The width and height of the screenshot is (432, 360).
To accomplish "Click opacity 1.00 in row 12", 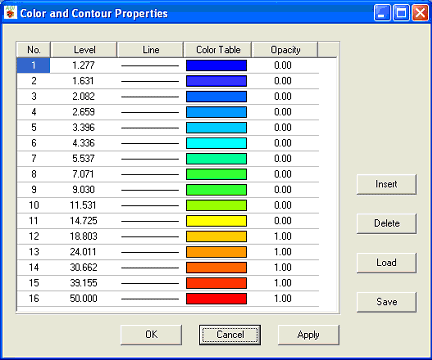I will click(283, 236).
